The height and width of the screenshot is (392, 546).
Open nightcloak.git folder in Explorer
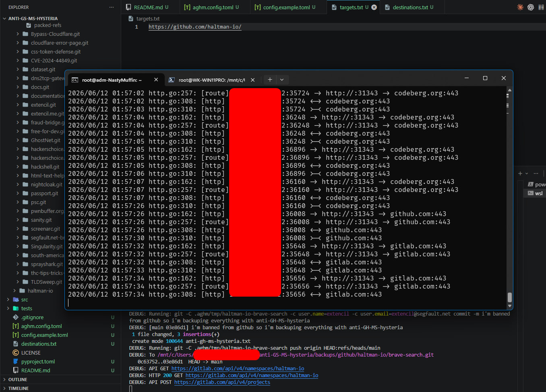pyautogui.click(x=47, y=184)
